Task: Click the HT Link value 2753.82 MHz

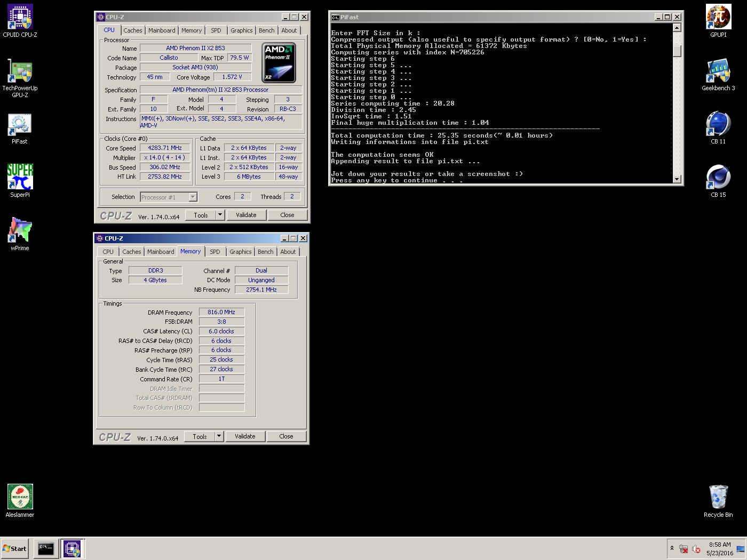Action: point(165,177)
